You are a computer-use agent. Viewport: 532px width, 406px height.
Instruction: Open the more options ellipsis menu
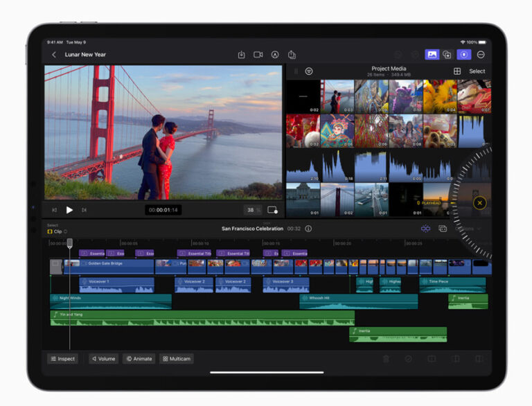coord(481,55)
